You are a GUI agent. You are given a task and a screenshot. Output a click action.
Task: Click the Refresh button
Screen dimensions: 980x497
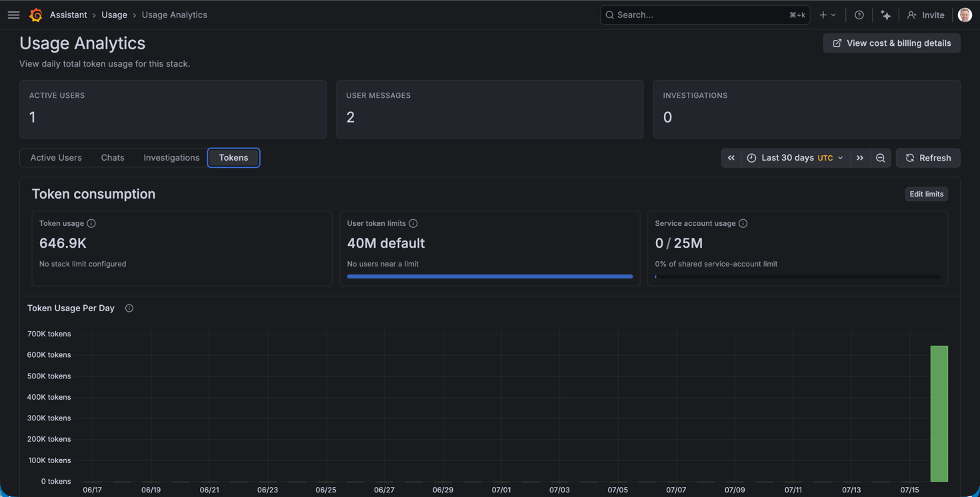pyautogui.click(x=928, y=158)
